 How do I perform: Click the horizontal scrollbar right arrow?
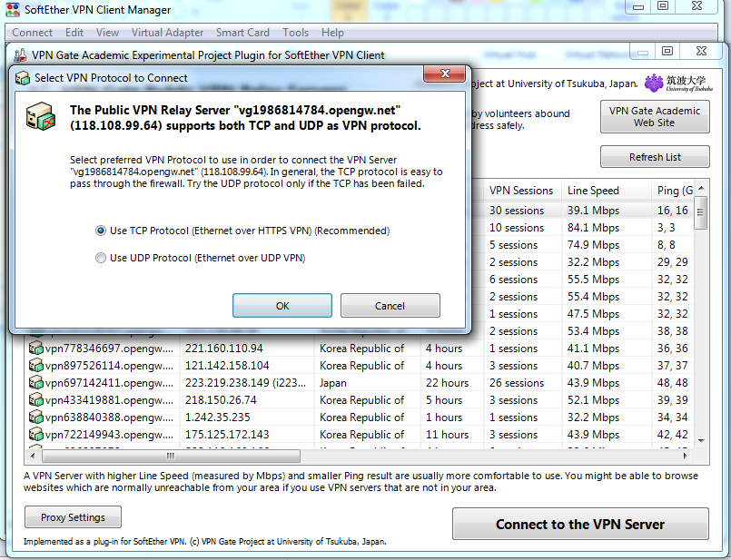[685, 456]
